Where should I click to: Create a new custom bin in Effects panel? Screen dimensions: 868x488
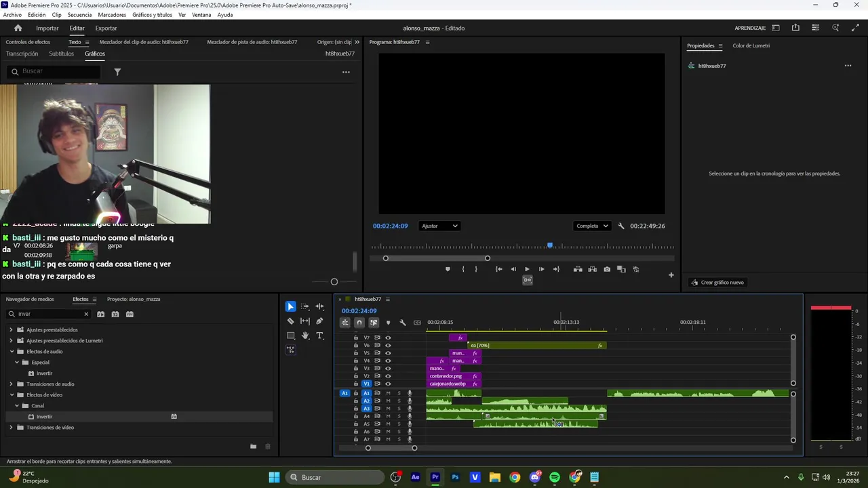[x=253, y=446]
